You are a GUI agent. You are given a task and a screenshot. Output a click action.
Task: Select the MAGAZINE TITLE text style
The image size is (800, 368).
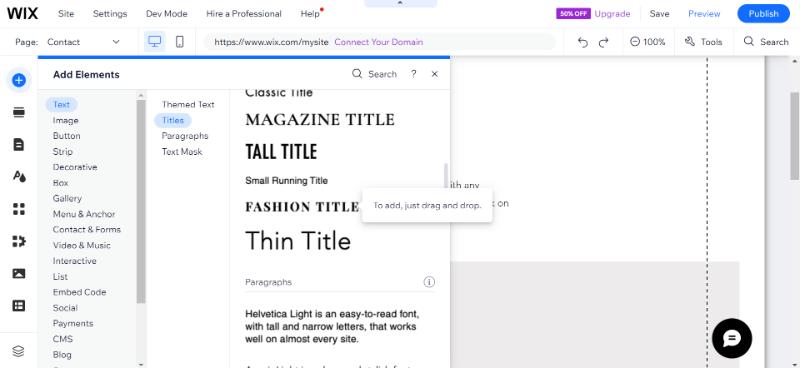coord(320,120)
